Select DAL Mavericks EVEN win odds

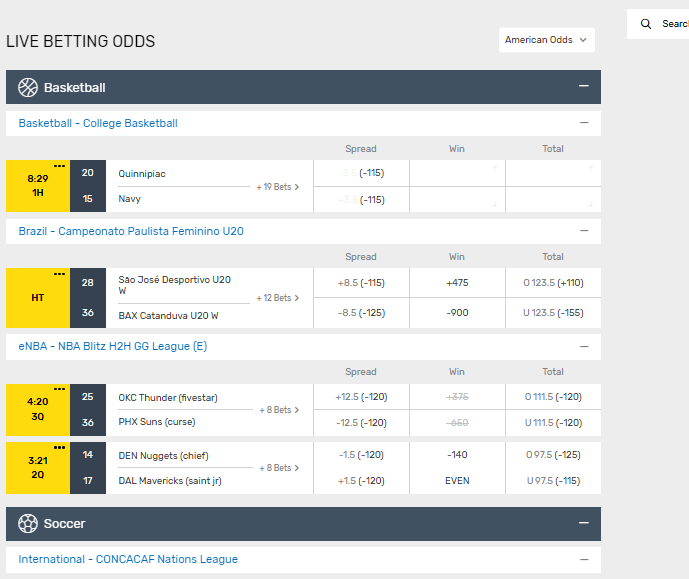click(x=456, y=481)
